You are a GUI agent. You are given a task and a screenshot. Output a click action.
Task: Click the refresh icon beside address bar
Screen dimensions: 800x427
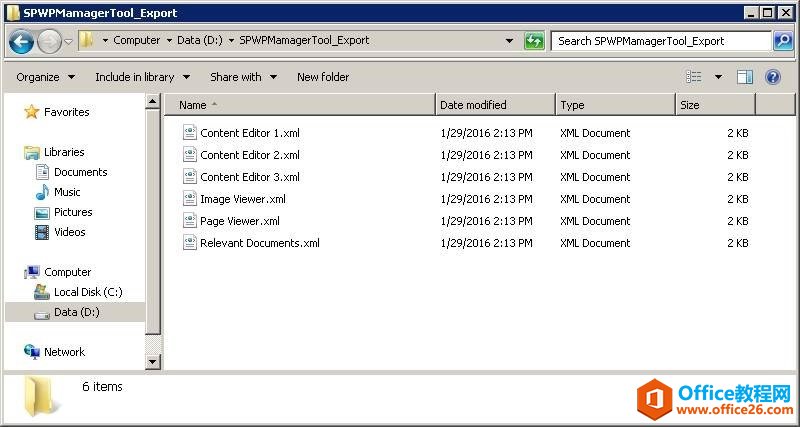[535, 41]
